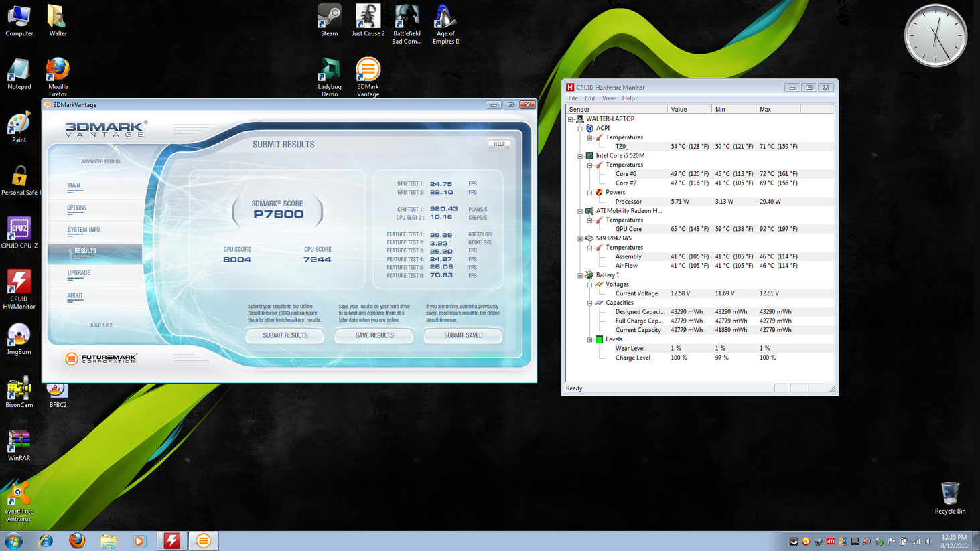Open the File menu in Hardware Monitor

[573, 98]
